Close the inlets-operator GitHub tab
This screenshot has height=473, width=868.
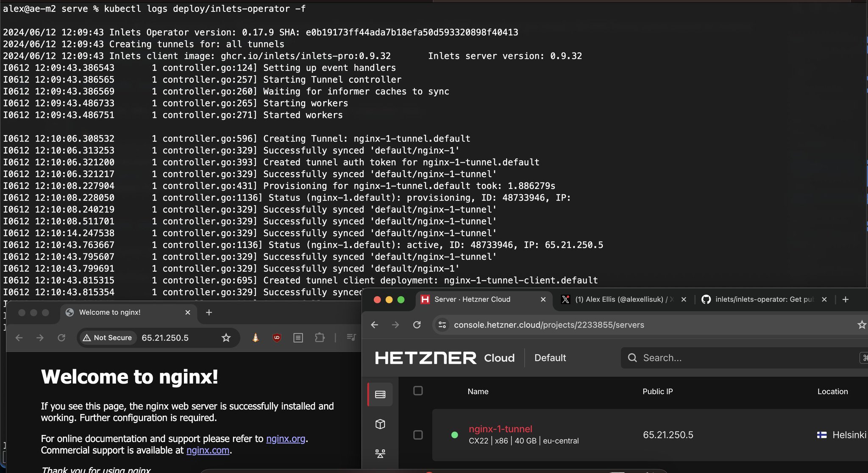[x=824, y=300]
